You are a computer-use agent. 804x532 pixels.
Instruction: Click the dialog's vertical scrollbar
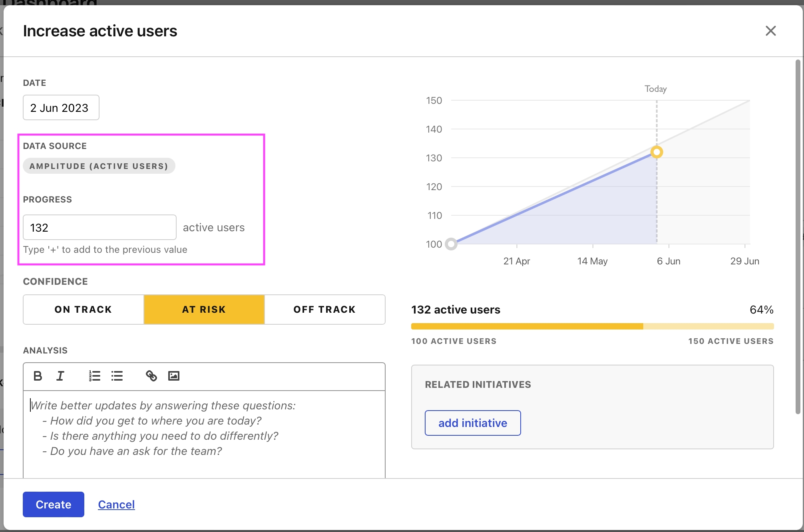coord(798,236)
